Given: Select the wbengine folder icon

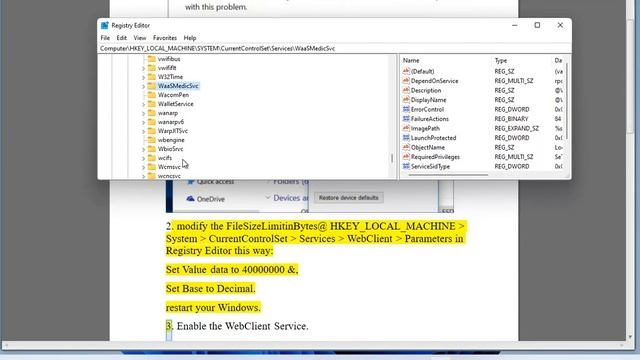Looking at the screenshot, I should [x=151, y=140].
